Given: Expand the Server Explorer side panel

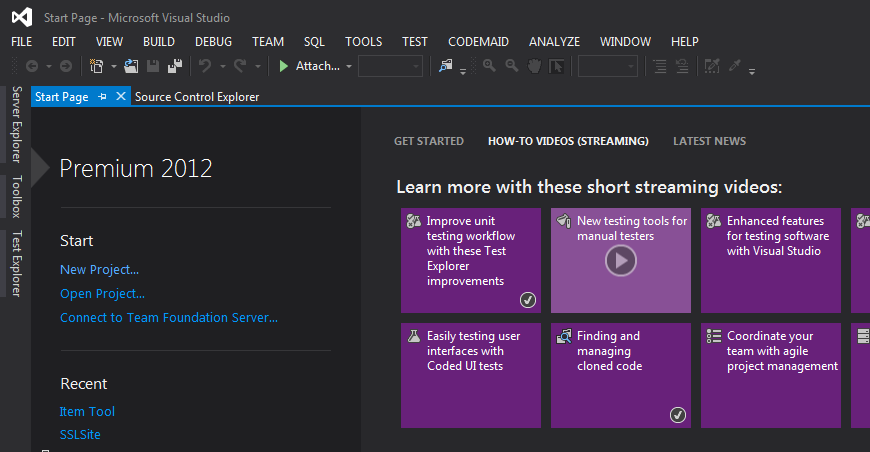Looking at the screenshot, I should click(x=17, y=124).
